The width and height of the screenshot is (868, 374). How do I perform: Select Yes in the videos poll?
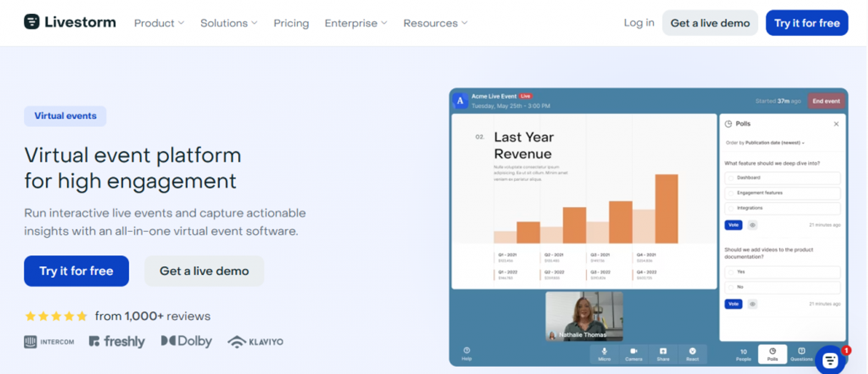[783, 272]
